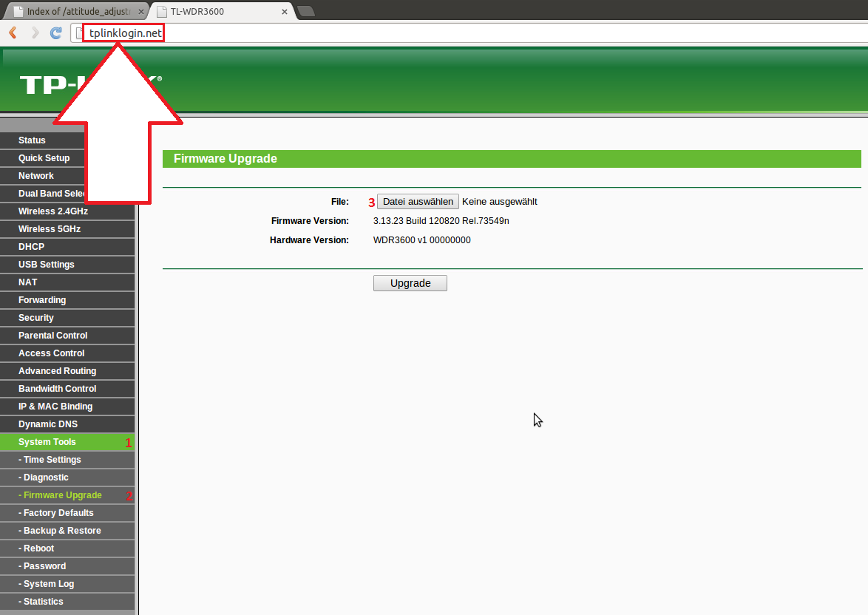Click the Upgrade button
Viewport: 868px width, 615px height.
coord(410,283)
